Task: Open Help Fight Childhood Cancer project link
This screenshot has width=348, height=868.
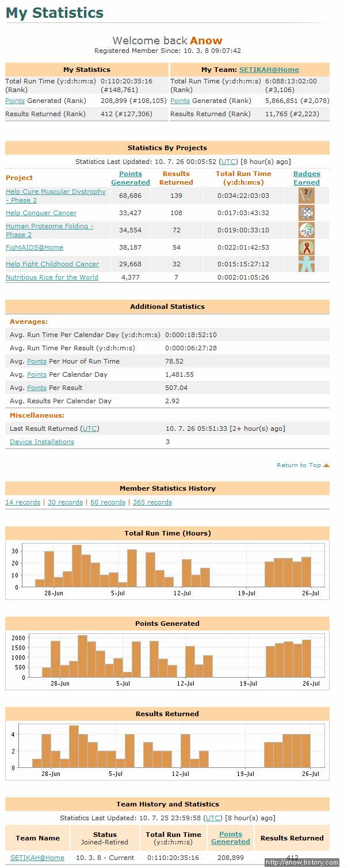Action: [x=52, y=264]
